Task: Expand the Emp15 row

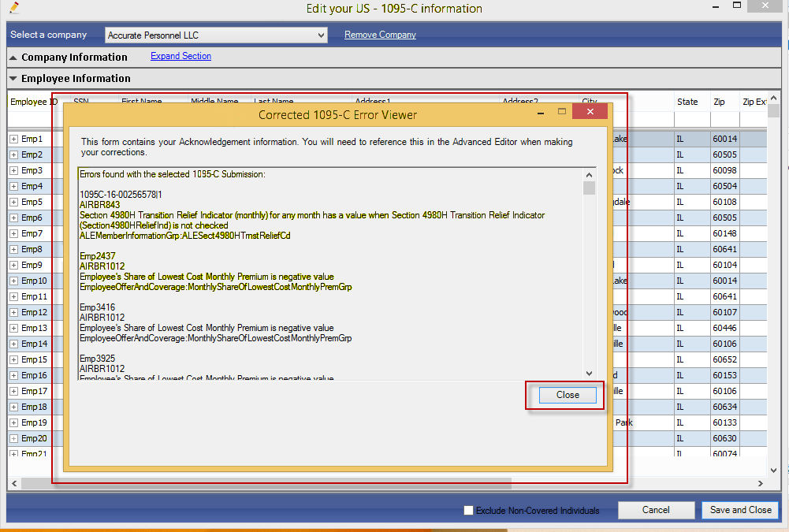Action: (14, 360)
